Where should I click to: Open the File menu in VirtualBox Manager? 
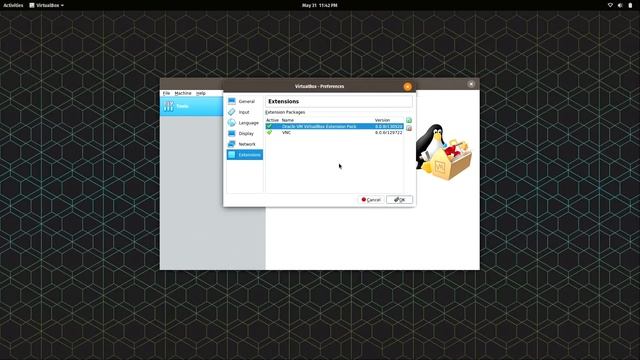point(167,93)
